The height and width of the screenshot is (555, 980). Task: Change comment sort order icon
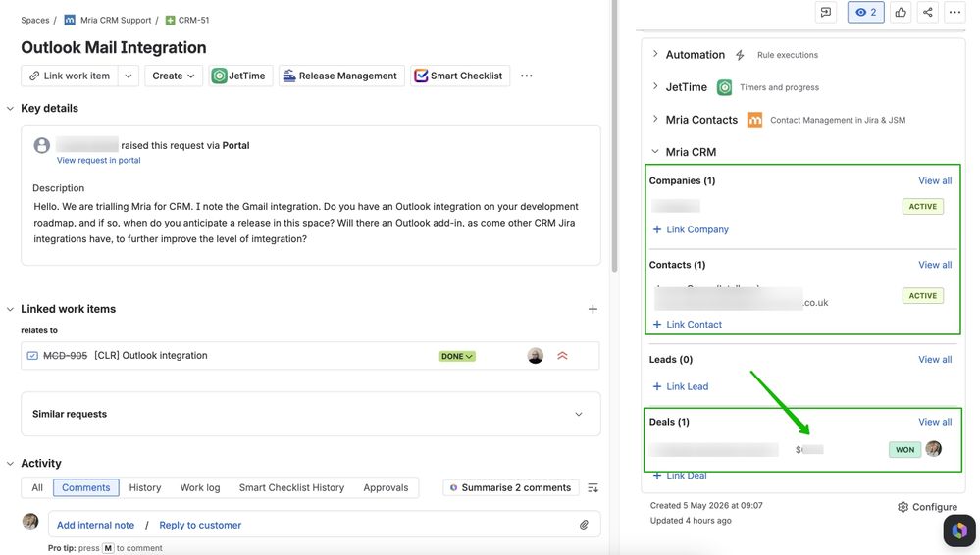coord(593,487)
